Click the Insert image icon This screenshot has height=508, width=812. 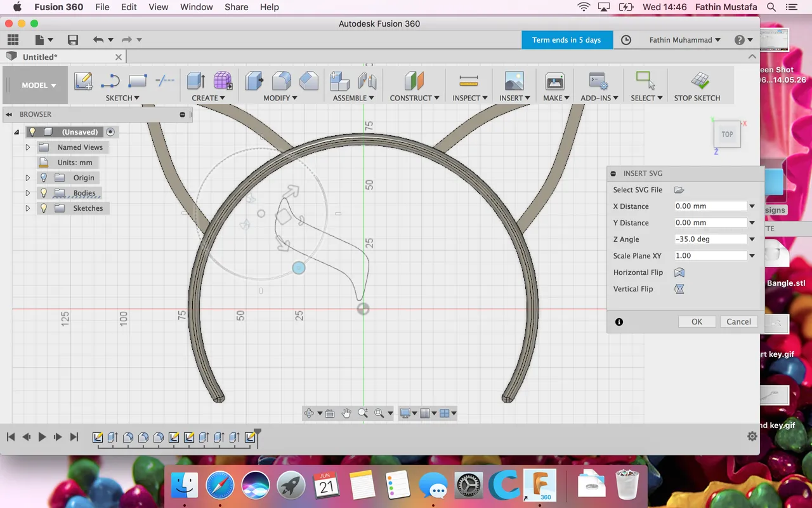(x=514, y=81)
